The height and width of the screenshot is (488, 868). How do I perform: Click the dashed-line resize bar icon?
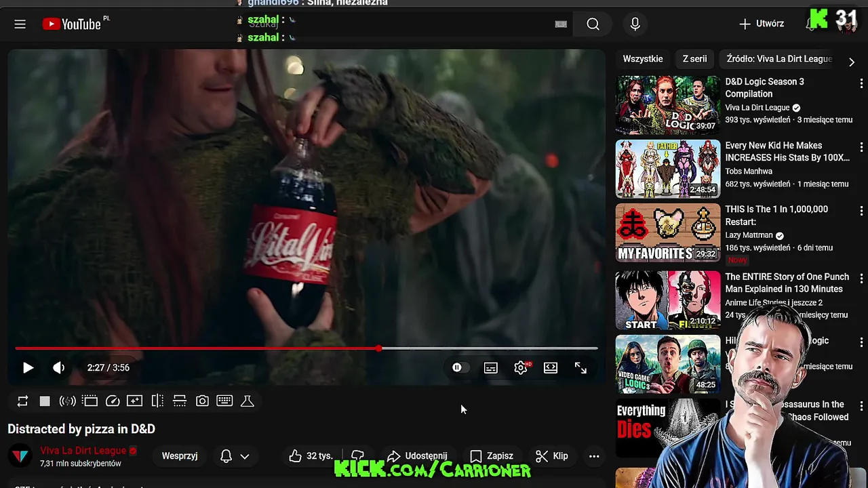coord(180,401)
